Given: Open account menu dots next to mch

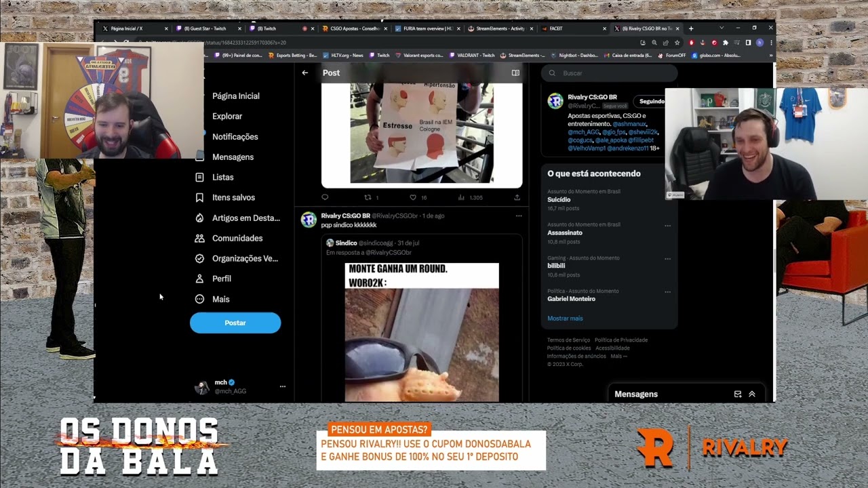Looking at the screenshot, I should (x=283, y=386).
